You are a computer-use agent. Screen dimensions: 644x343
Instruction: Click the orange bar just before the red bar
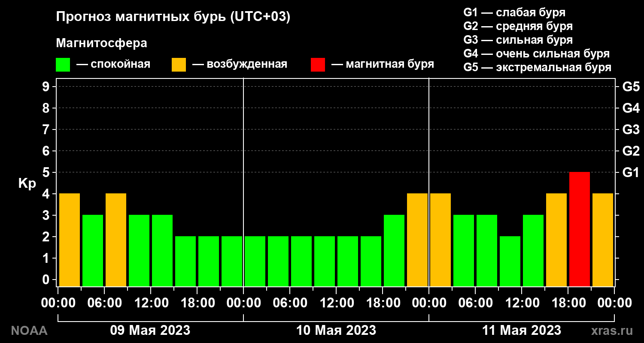pos(556,240)
